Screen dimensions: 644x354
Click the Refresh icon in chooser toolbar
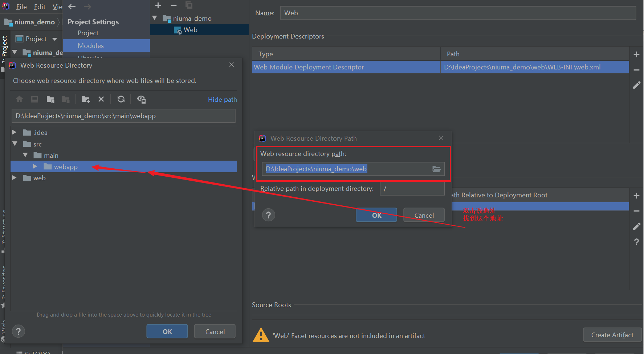[121, 99]
